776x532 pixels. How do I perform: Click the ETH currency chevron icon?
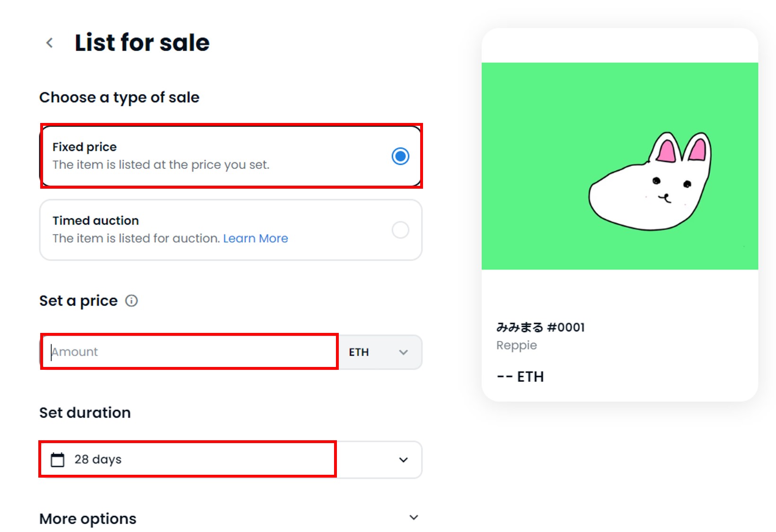(x=403, y=352)
